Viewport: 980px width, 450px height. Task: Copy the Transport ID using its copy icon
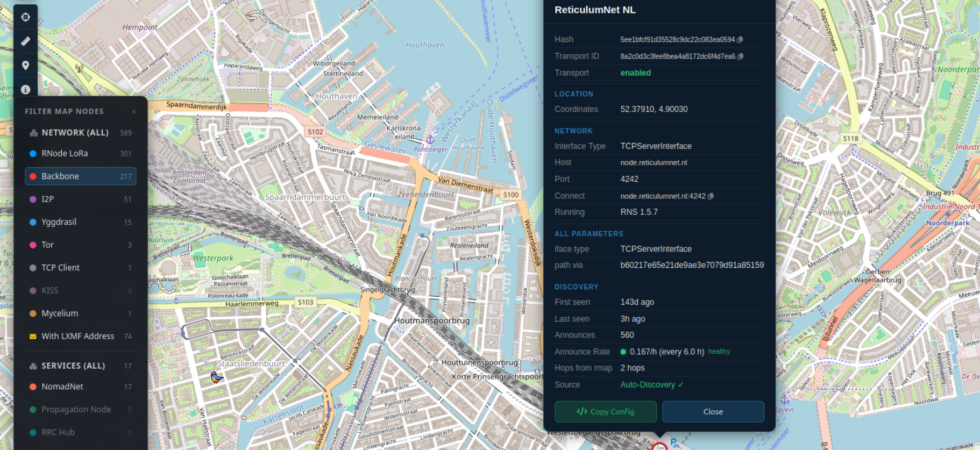point(741,56)
